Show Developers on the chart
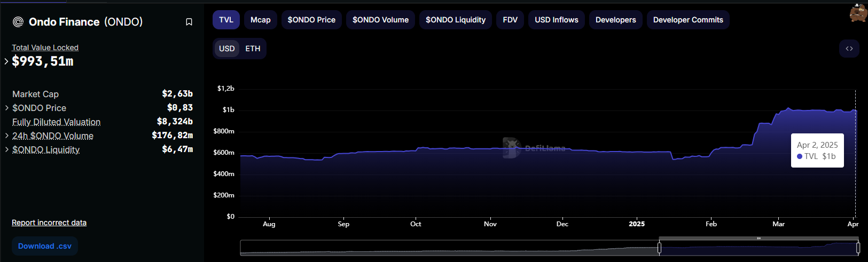Screen dimensions: 868x262 (616, 20)
